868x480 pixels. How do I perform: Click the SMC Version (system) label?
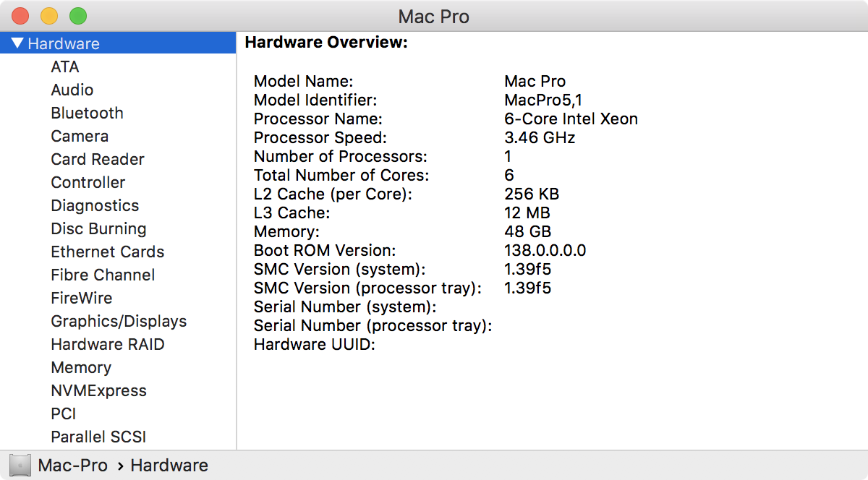[x=340, y=269]
